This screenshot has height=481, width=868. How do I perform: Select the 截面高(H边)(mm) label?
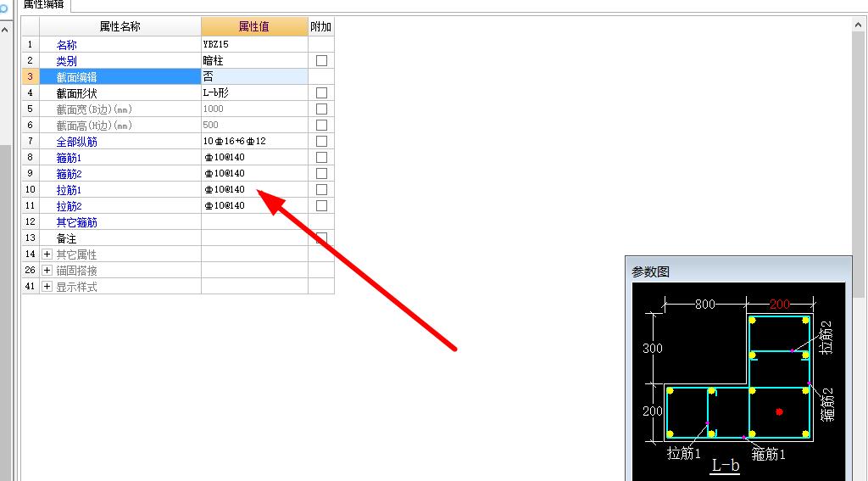pos(94,126)
